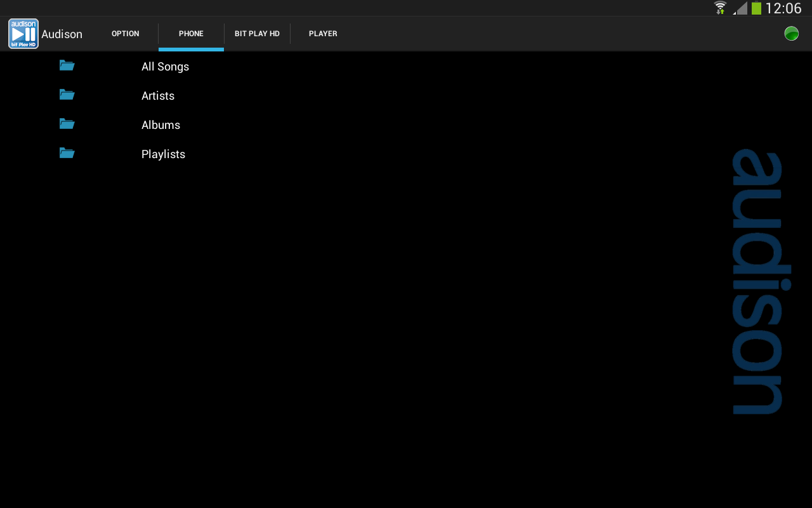Click the green connection status indicator

[791, 34]
